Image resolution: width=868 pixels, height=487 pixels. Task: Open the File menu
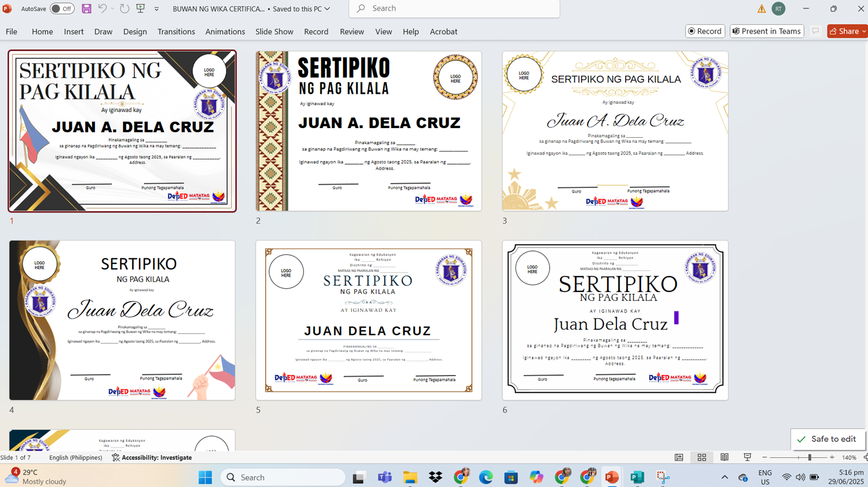(x=11, y=31)
